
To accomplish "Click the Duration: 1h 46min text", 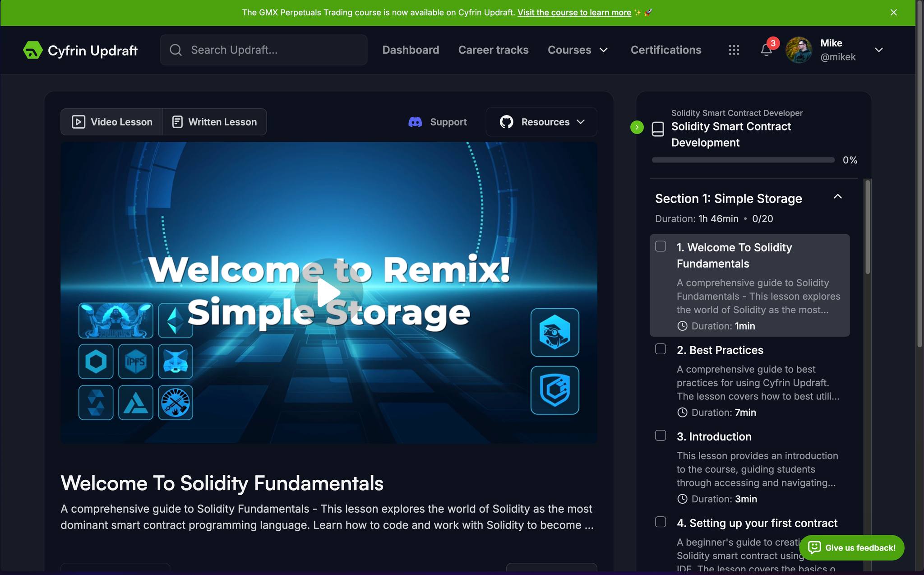I will point(697,219).
